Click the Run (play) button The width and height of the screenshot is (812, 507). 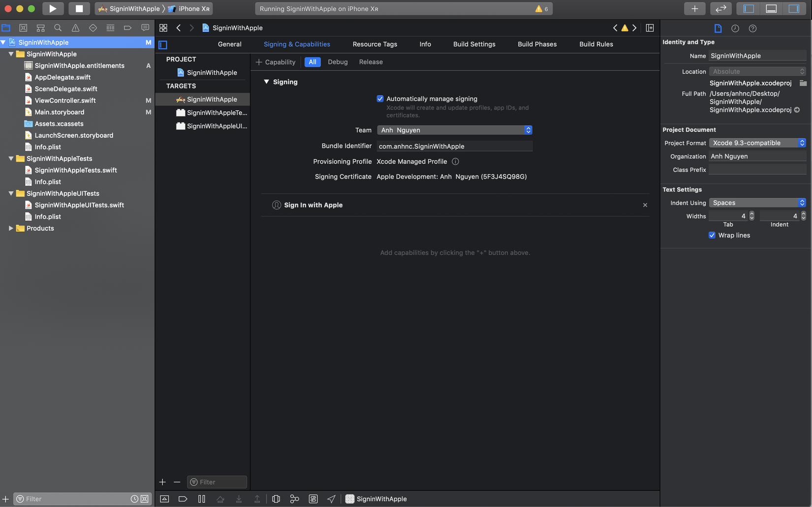(x=53, y=8)
